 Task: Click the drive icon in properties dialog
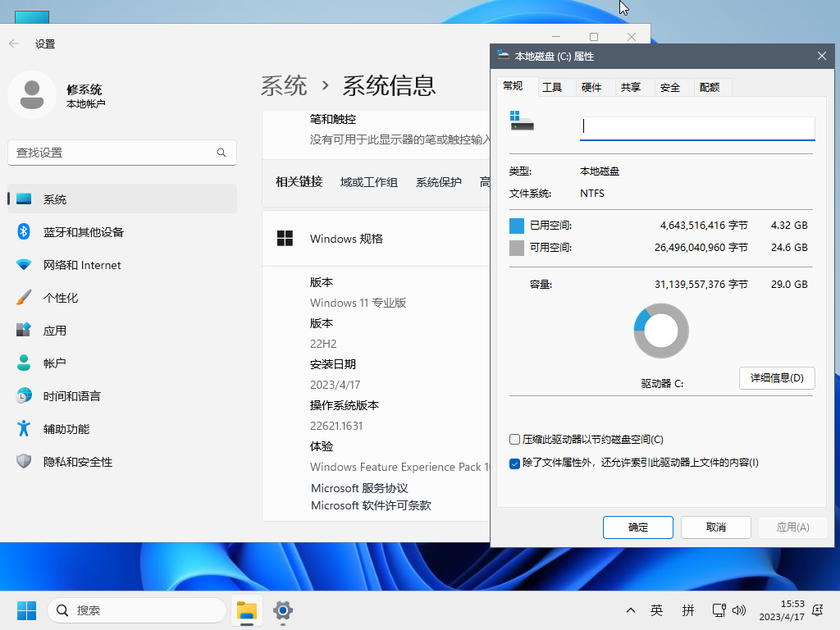click(522, 121)
